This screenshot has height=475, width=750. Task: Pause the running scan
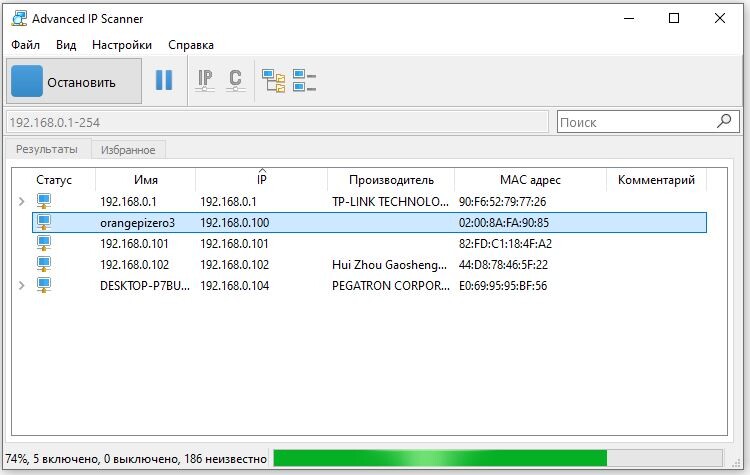click(164, 80)
